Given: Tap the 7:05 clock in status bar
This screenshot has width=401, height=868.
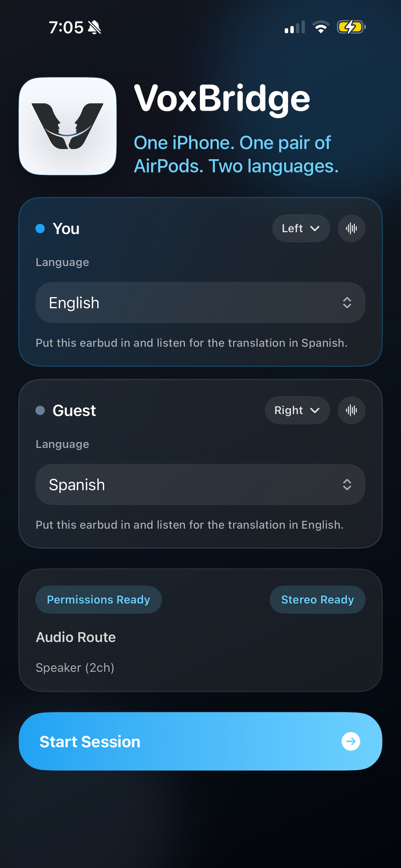Looking at the screenshot, I should click(66, 27).
